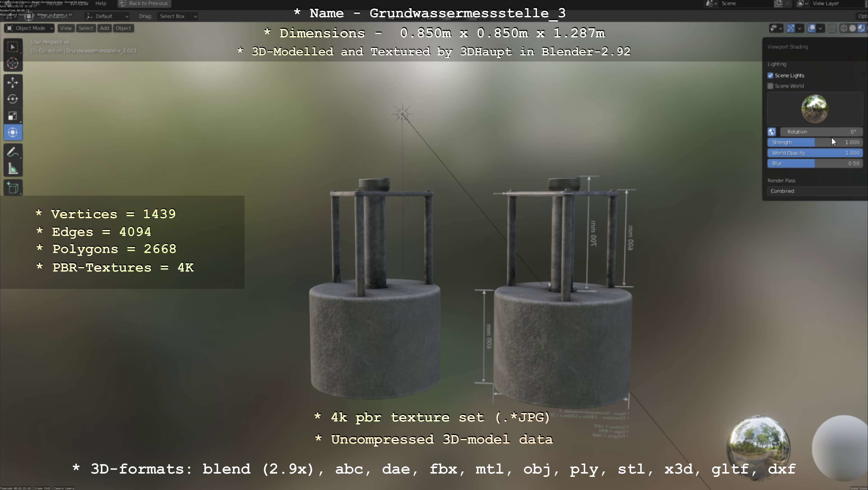Click the Object Mode square icon

tap(9, 28)
